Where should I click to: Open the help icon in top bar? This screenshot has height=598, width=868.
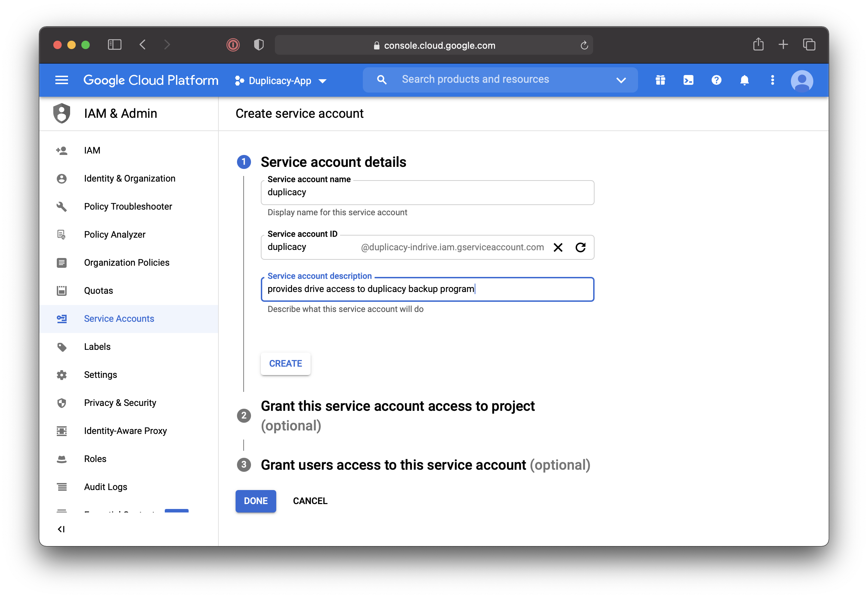tap(716, 80)
